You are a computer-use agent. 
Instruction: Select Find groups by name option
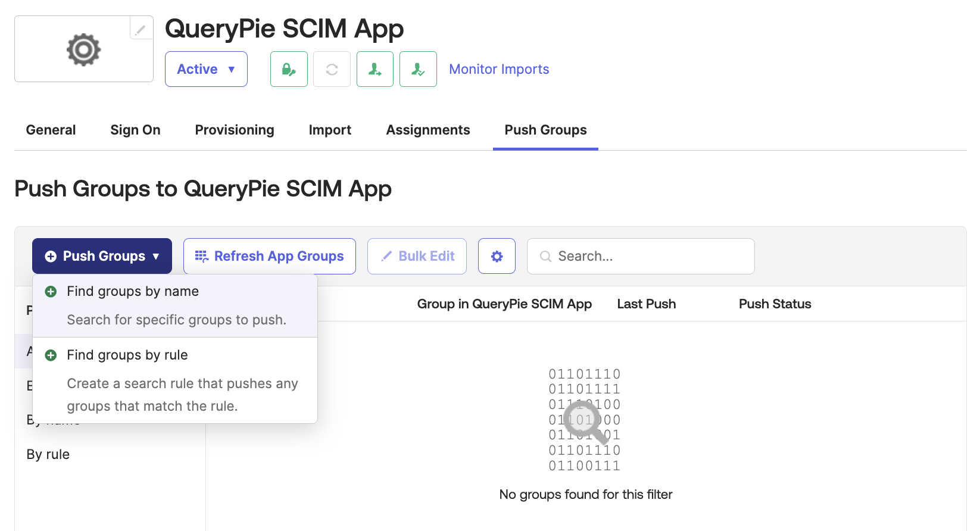pos(133,292)
